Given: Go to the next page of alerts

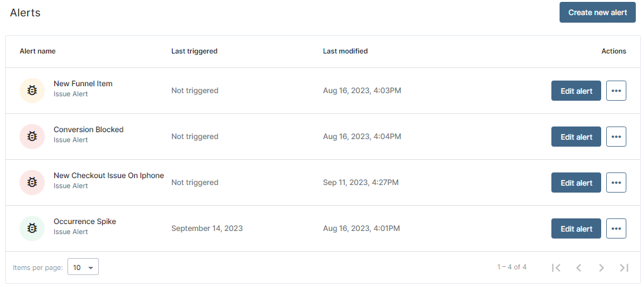Looking at the screenshot, I should click(x=601, y=267).
